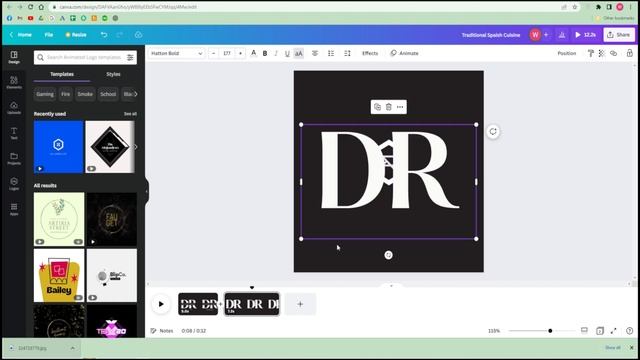
Task: Toggle bold formatting
Action: point(265,53)
